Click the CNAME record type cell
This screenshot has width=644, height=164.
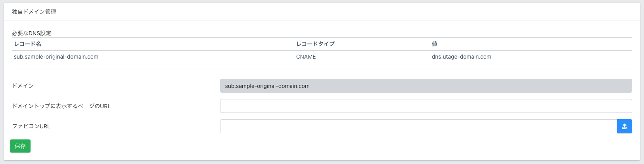[x=306, y=57]
